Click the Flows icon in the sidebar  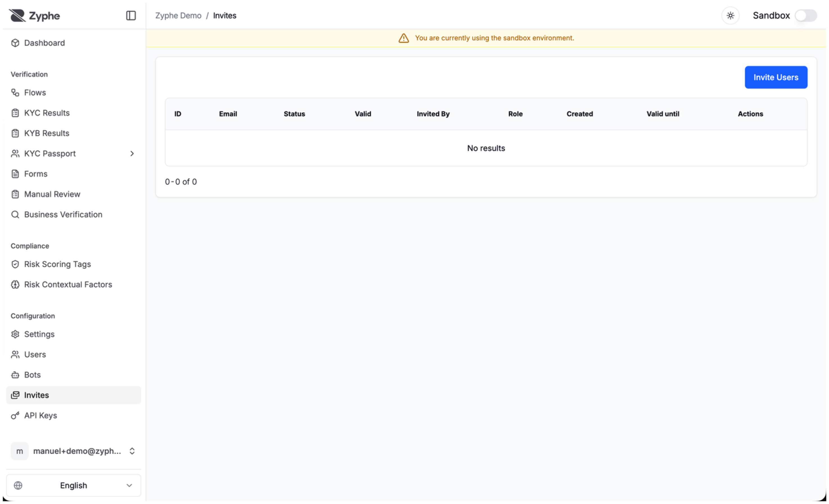pos(15,92)
